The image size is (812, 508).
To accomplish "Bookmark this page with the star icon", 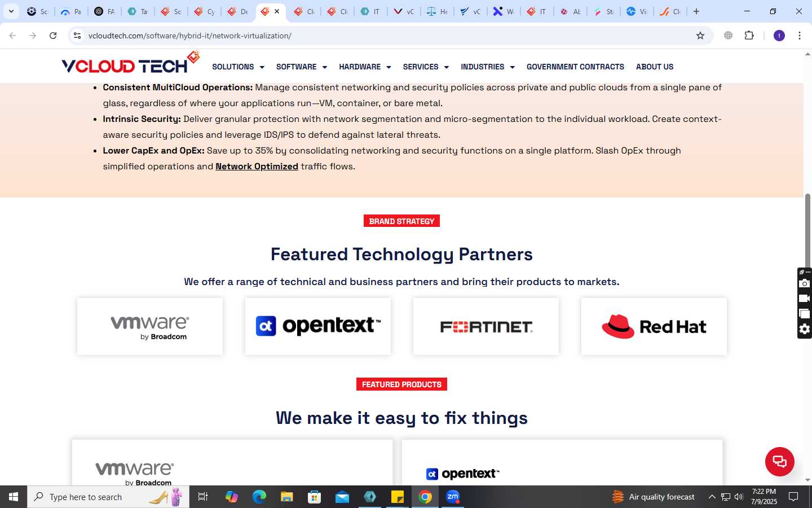I will pos(700,36).
